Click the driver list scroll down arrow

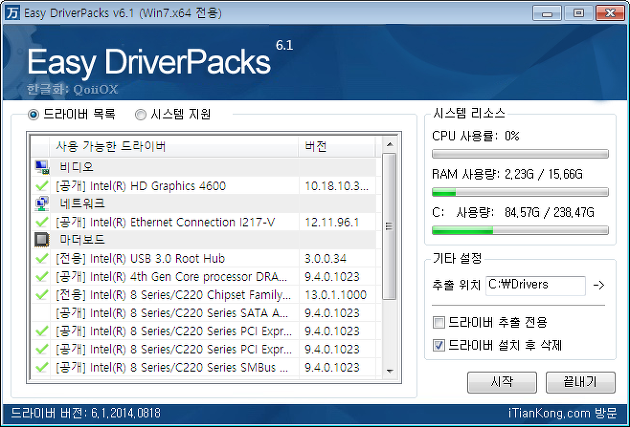tap(389, 371)
